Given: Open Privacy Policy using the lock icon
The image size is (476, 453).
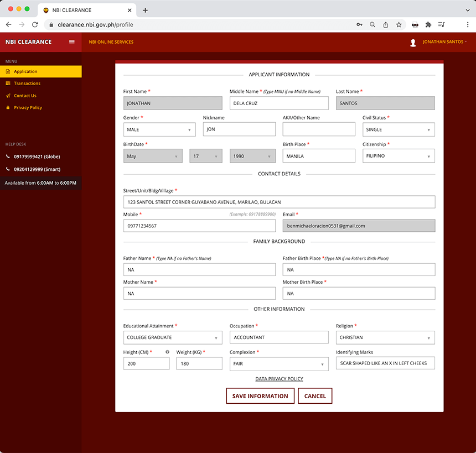Looking at the screenshot, I should click(7, 107).
